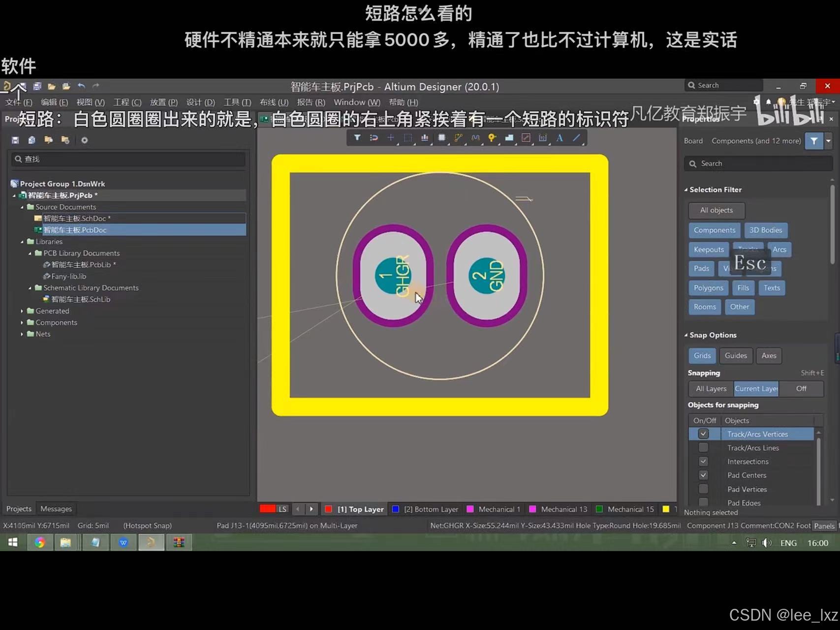Click the open folder icon in title bar

tap(51, 86)
